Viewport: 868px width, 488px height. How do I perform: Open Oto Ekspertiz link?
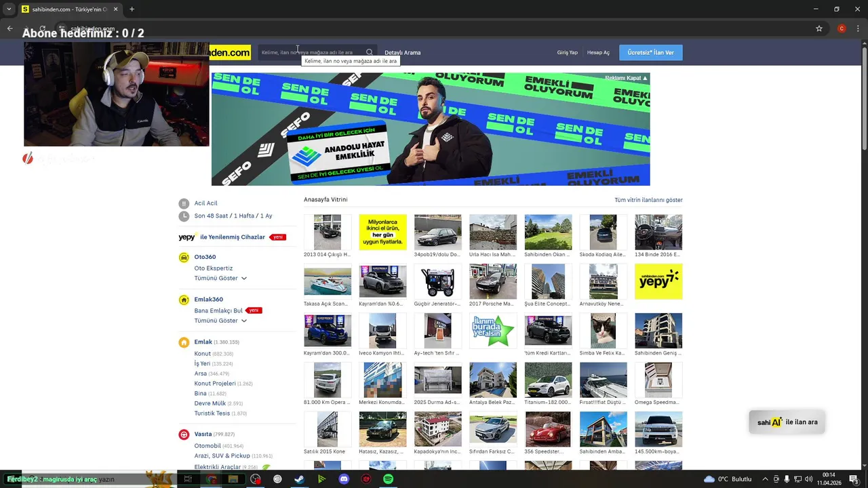coord(214,268)
